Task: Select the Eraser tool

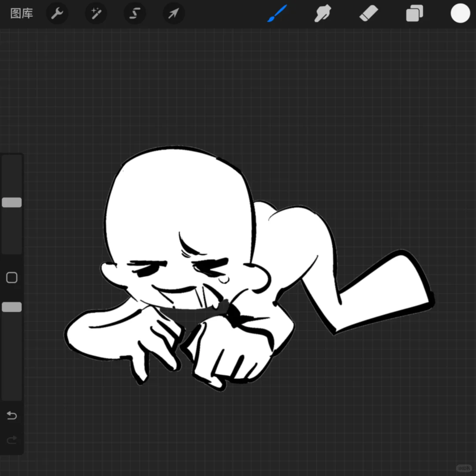Action: point(369,13)
